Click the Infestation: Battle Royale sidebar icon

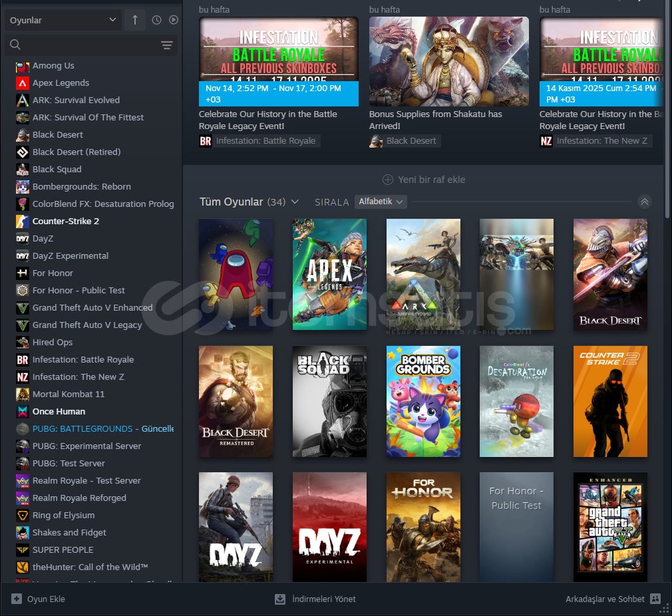coord(22,360)
